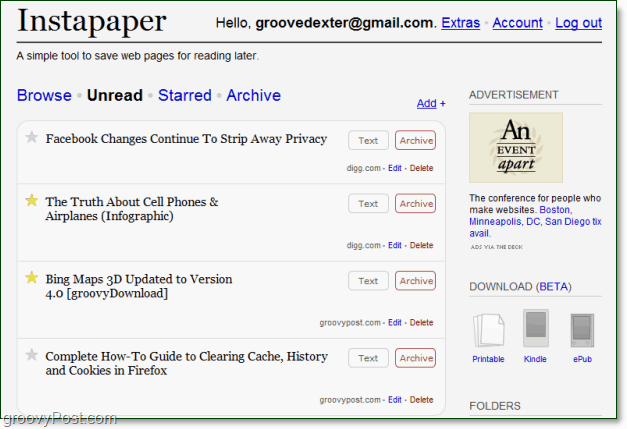Click the Add + link
The width and height of the screenshot is (627, 429).
coord(431,104)
